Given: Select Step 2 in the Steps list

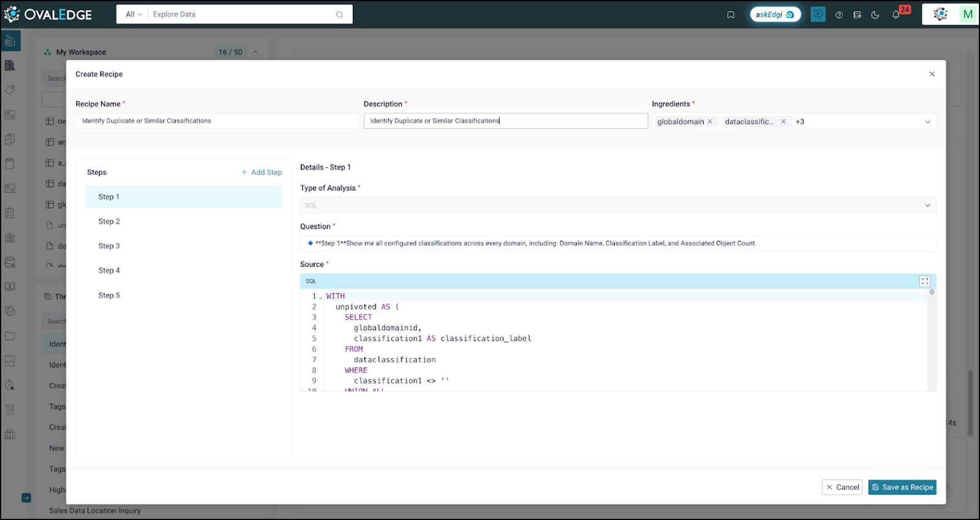Looking at the screenshot, I should 109,222.
